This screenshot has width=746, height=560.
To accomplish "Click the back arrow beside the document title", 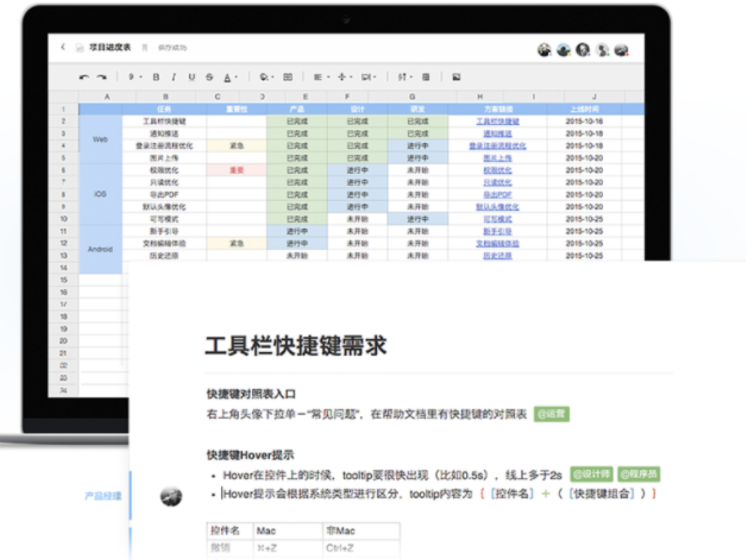I will click(x=62, y=48).
